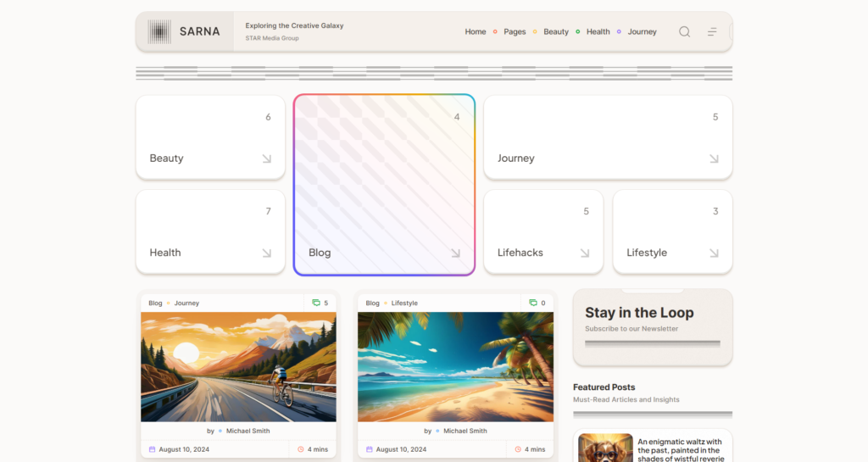Open Health in the top navigation
This screenshot has height=462, width=868.
[598, 31]
